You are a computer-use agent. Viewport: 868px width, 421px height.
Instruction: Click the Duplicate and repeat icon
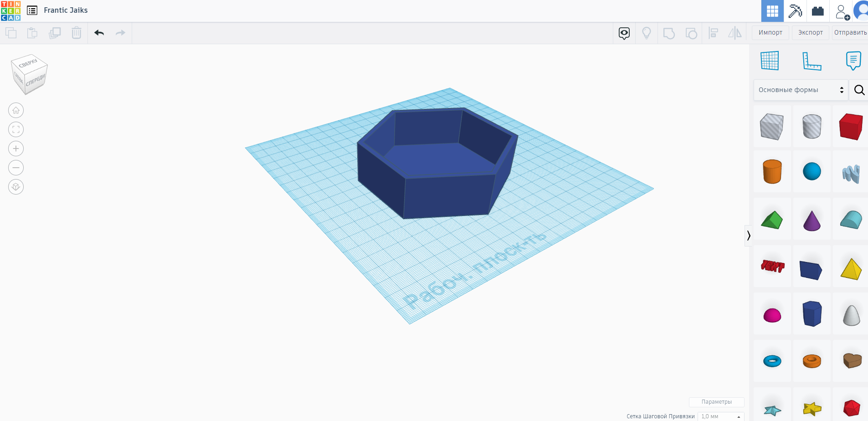(x=55, y=33)
